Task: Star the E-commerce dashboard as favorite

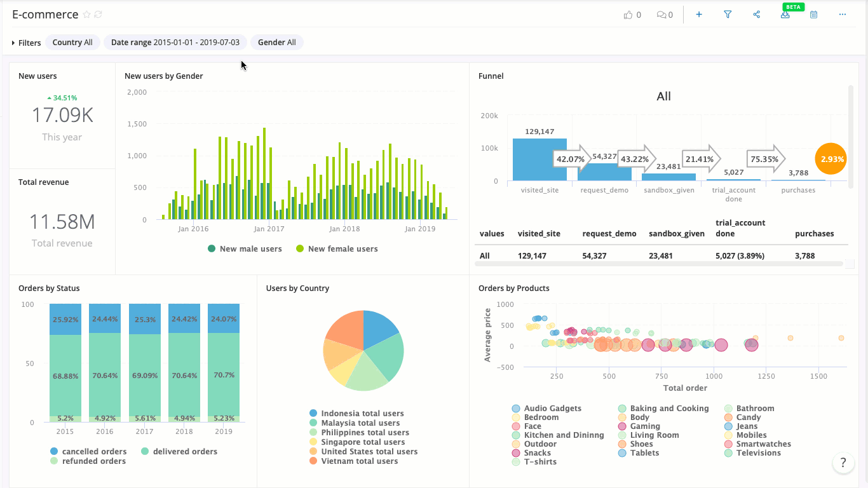Action: [x=87, y=15]
